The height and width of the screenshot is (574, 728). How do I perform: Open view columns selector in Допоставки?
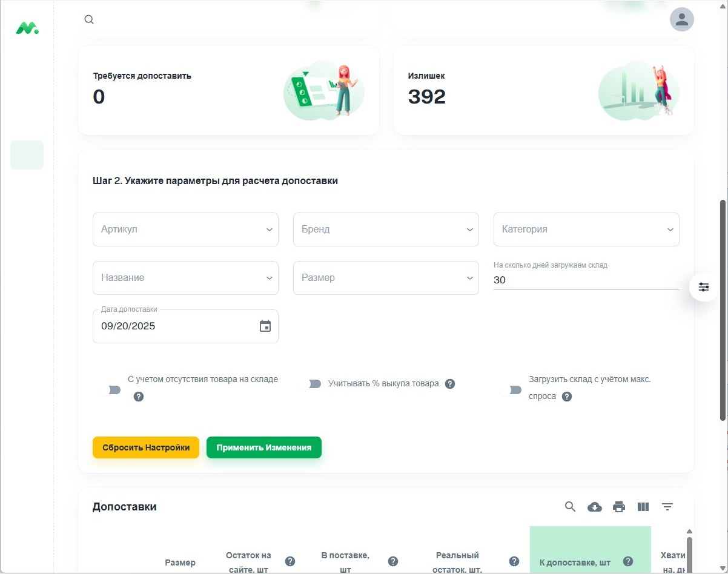pyautogui.click(x=643, y=507)
